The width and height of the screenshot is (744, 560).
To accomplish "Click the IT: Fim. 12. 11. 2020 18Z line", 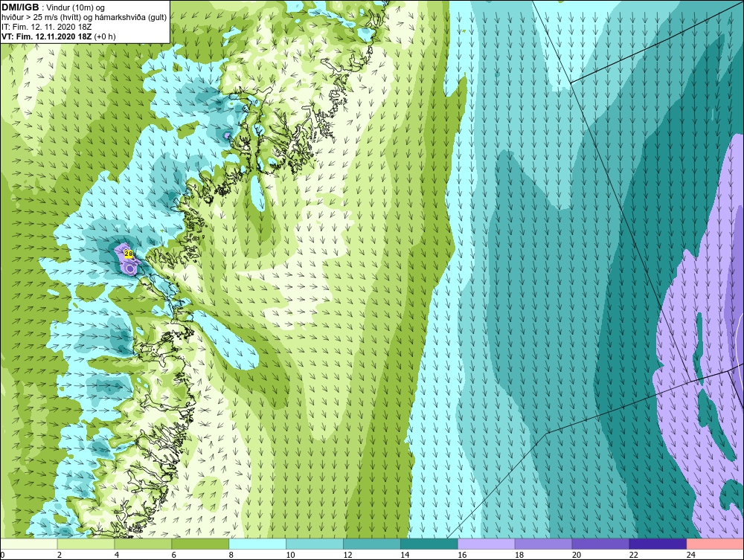I will coord(46,27).
